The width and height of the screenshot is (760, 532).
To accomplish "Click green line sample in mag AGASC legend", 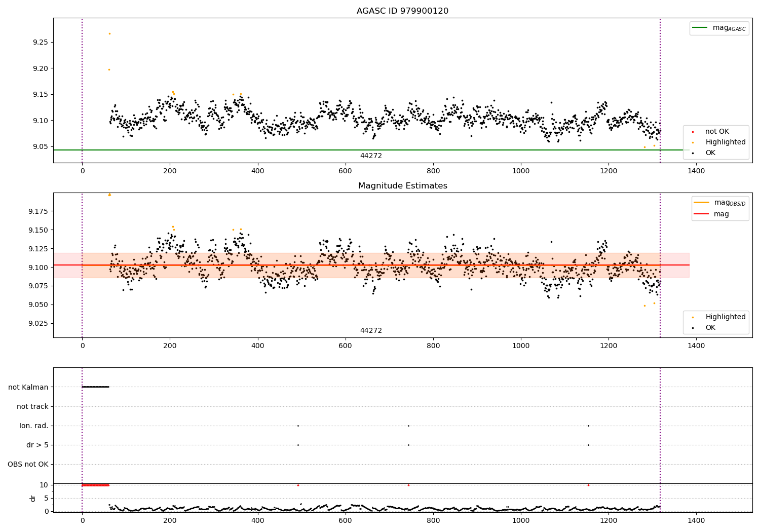I will [700, 28].
